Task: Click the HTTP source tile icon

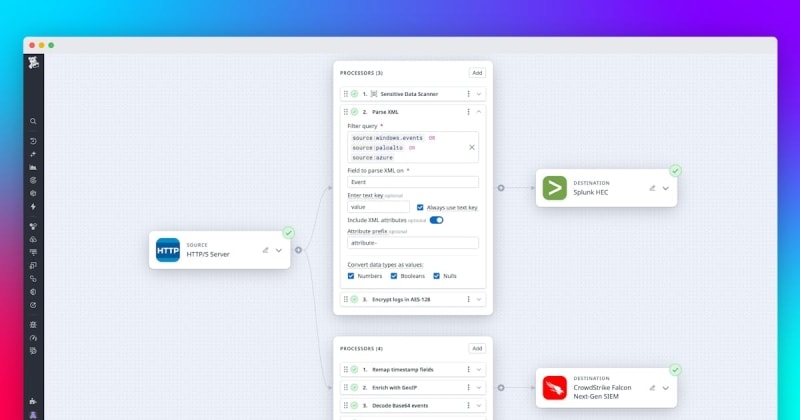Action: pyautogui.click(x=168, y=250)
